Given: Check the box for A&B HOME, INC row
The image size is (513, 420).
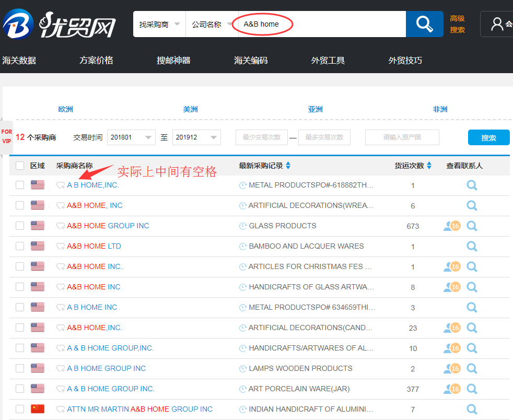Looking at the screenshot, I should click(x=20, y=205).
